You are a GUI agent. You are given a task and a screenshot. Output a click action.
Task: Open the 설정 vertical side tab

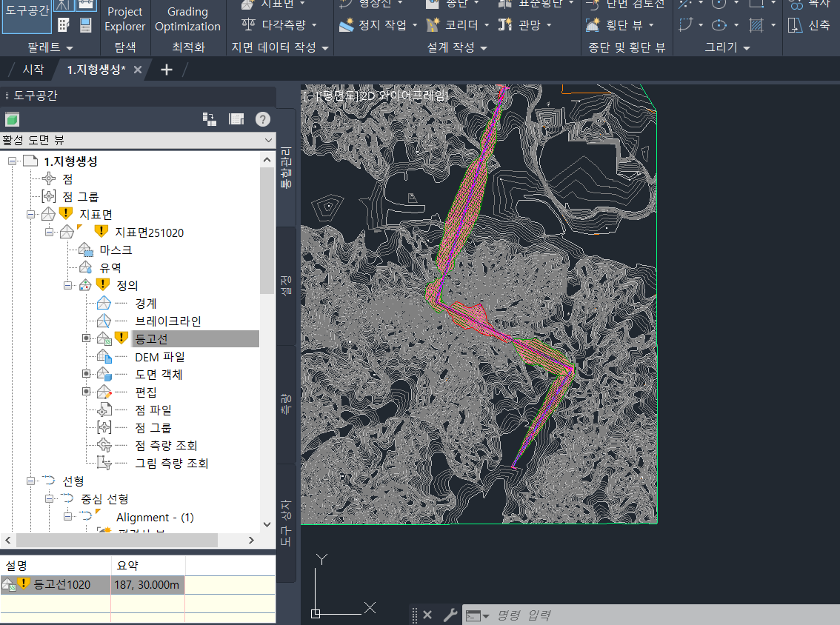click(x=285, y=286)
